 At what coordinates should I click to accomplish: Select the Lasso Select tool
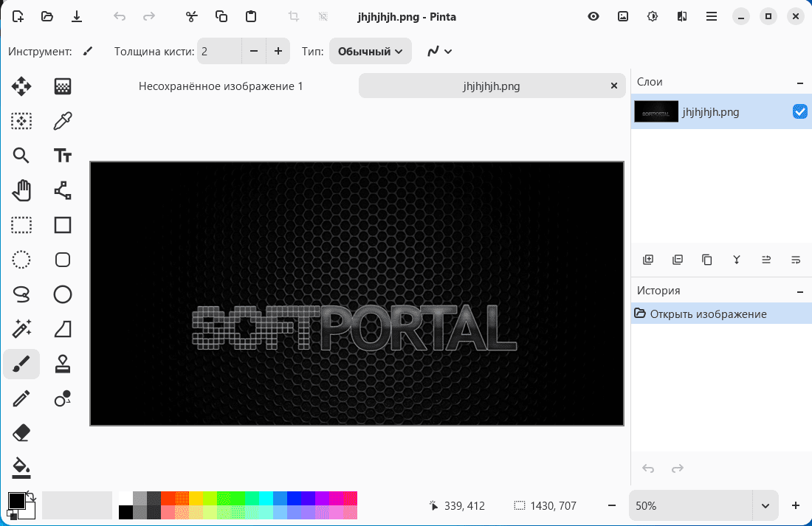(21, 294)
